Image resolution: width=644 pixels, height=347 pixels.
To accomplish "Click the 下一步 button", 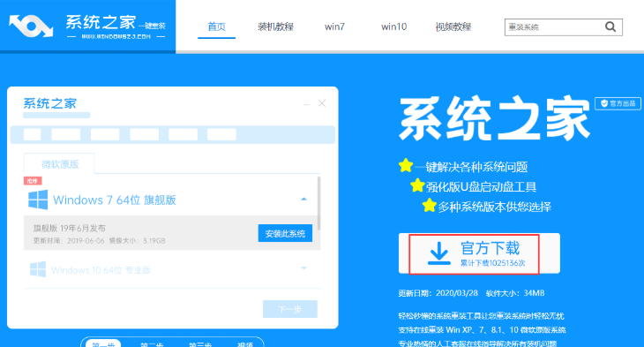I will 290,309.
